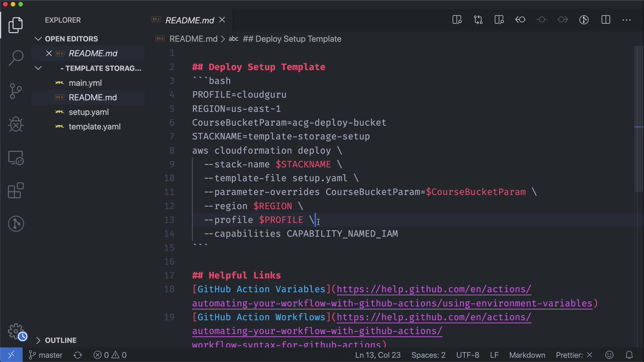Image resolution: width=644 pixels, height=362 pixels.
Task: Open template.yaml in the explorer
Action: (94, 127)
